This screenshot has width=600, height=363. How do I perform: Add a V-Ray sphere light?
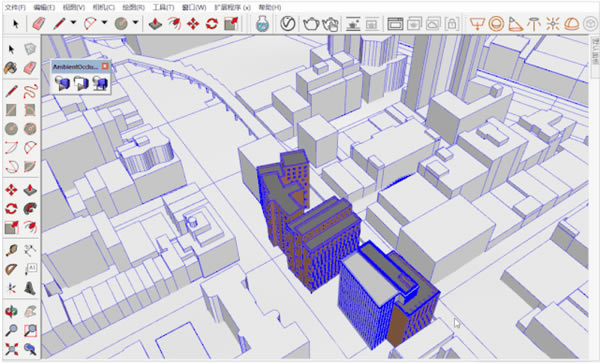[x=496, y=24]
